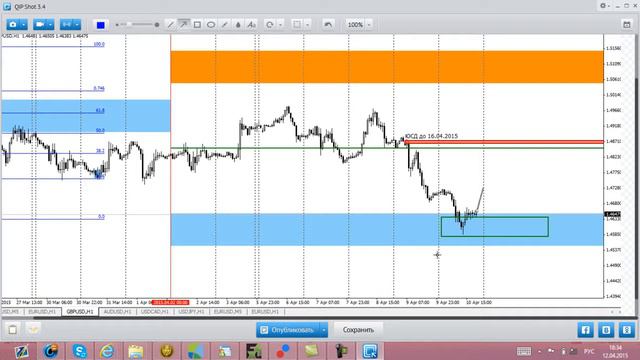
Task: Select the rectangle drawing tool
Action: (x=197, y=25)
